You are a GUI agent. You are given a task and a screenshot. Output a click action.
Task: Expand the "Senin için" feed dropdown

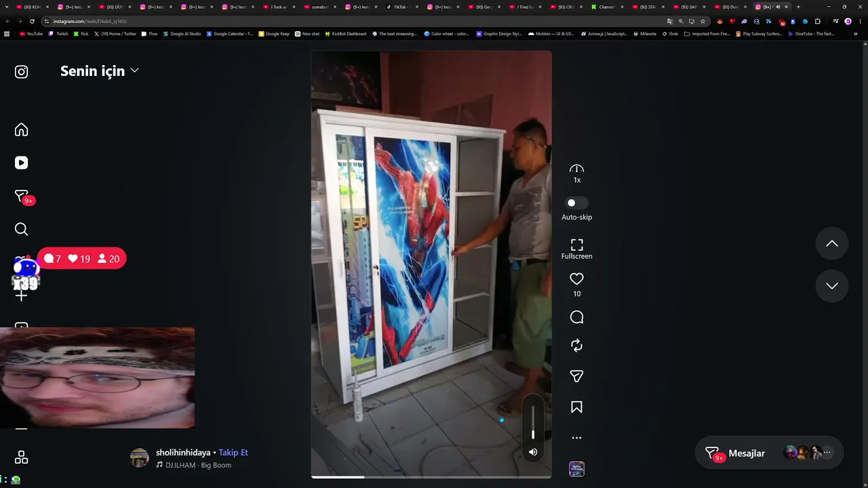click(99, 70)
